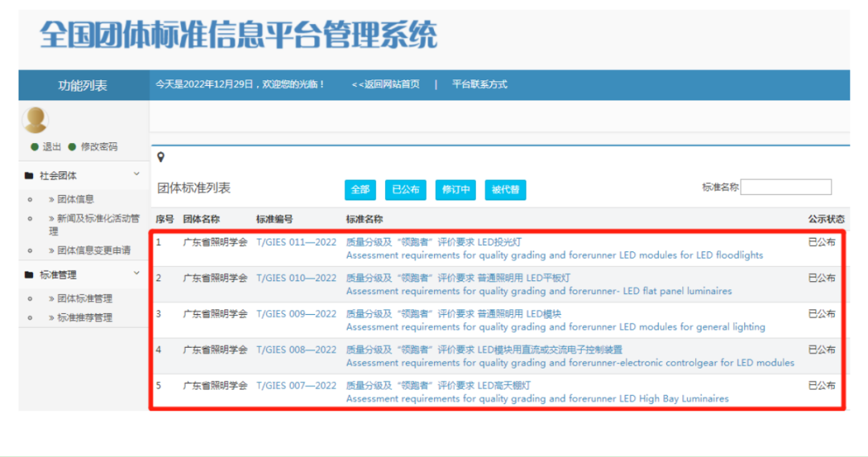Collapse the 社会团体 section chevron
868x457 pixels.
[136, 174]
